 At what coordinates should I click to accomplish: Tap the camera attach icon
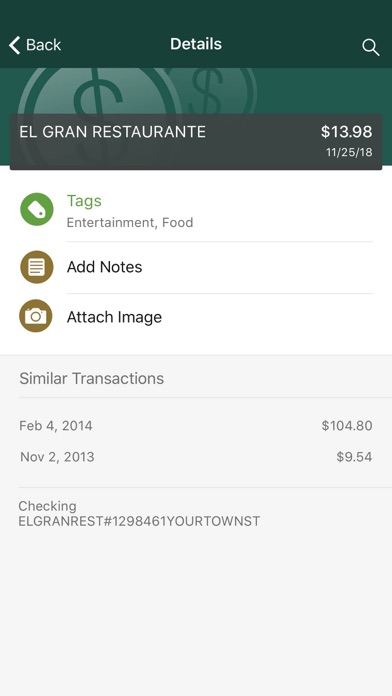36,316
